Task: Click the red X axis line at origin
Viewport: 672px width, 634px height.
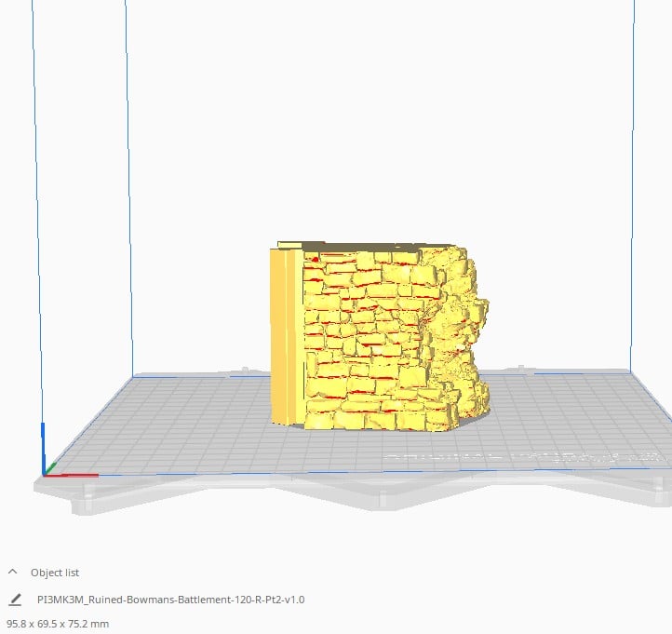Action: tap(71, 475)
